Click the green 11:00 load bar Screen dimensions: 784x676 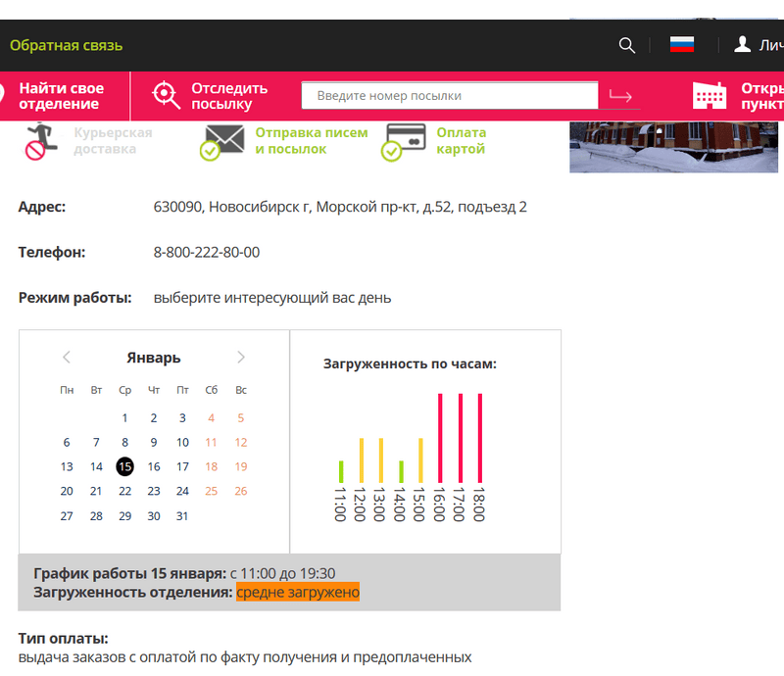(x=341, y=471)
